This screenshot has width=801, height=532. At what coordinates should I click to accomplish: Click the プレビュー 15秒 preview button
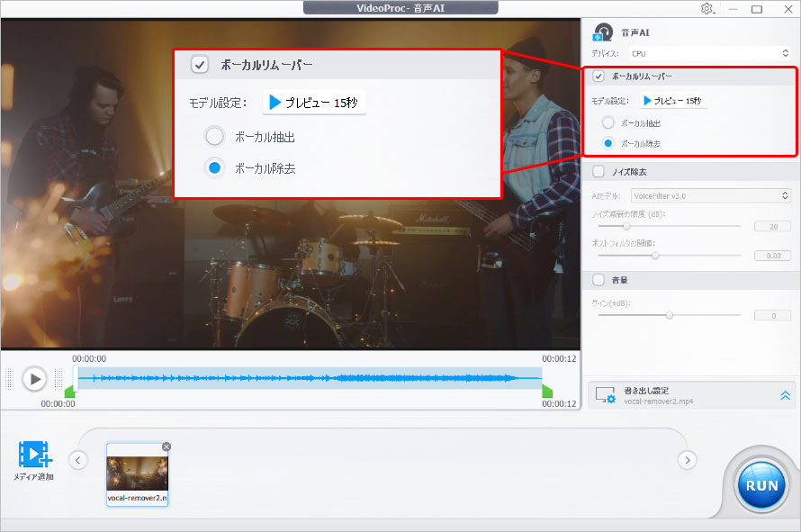(x=673, y=100)
